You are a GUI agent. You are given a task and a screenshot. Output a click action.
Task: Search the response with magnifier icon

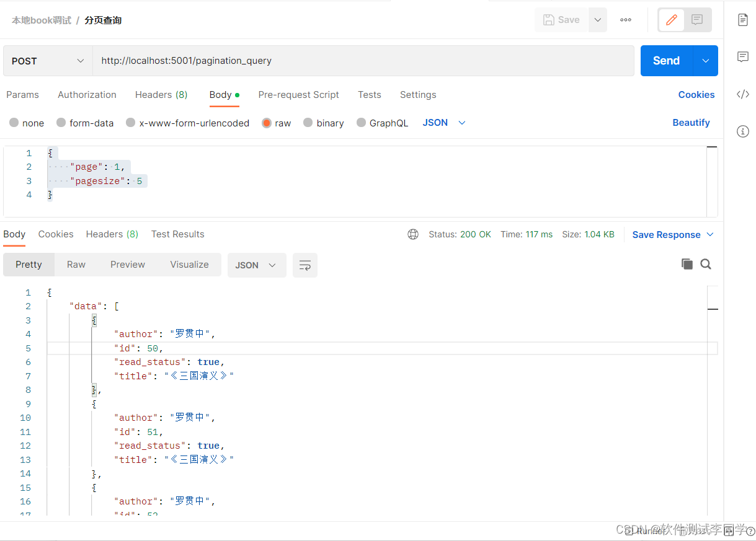coord(706,264)
